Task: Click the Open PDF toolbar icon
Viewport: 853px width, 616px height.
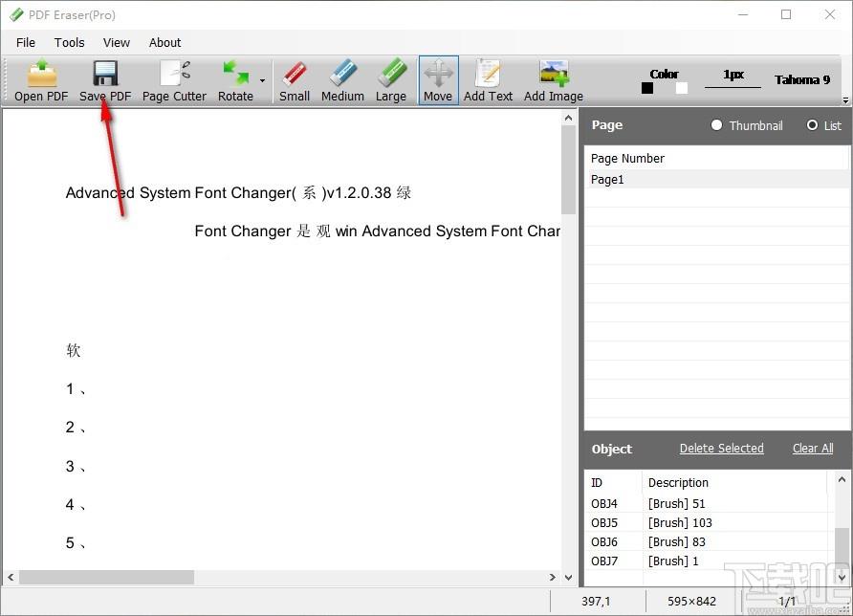Action: [41, 80]
